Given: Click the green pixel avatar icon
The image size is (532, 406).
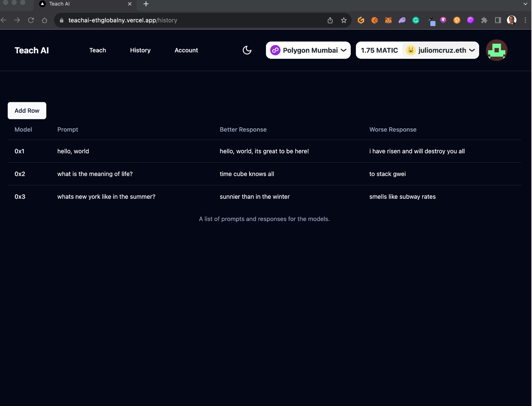Looking at the screenshot, I should pyautogui.click(x=496, y=50).
